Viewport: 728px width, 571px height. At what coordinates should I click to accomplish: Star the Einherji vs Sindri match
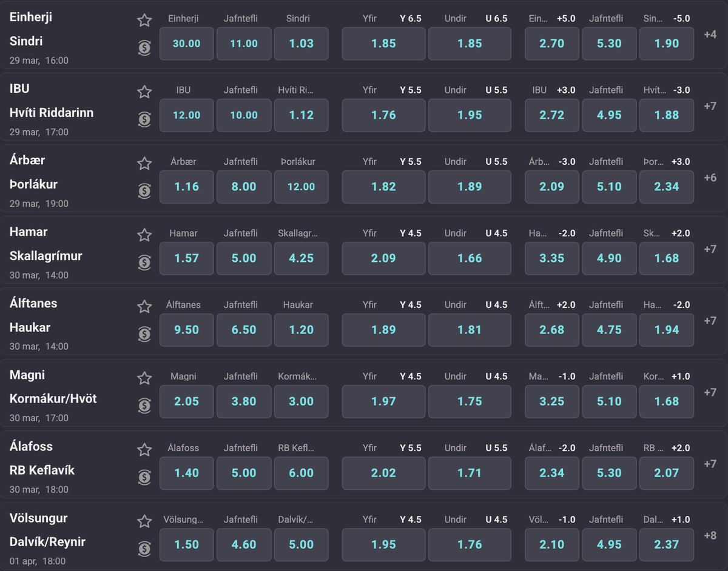[144, 20]
